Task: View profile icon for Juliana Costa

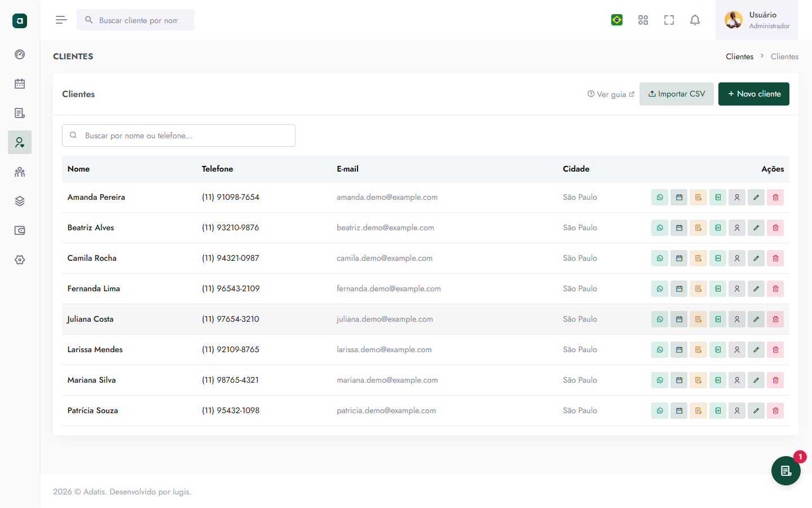Action: [737, 319]
